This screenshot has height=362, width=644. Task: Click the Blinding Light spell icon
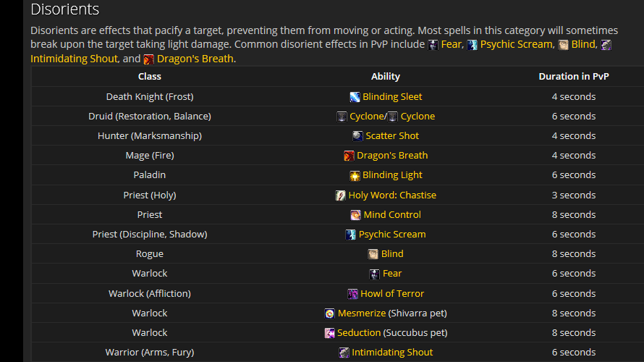tap(355, 175)
